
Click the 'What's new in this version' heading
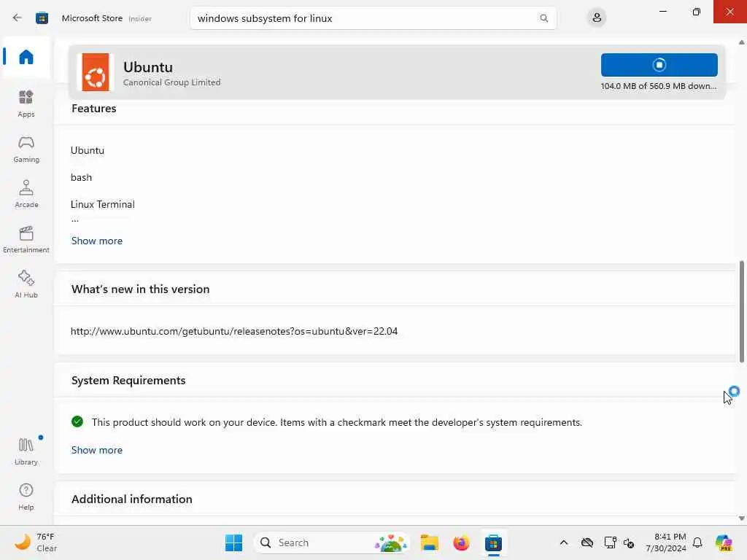(141, 289)
